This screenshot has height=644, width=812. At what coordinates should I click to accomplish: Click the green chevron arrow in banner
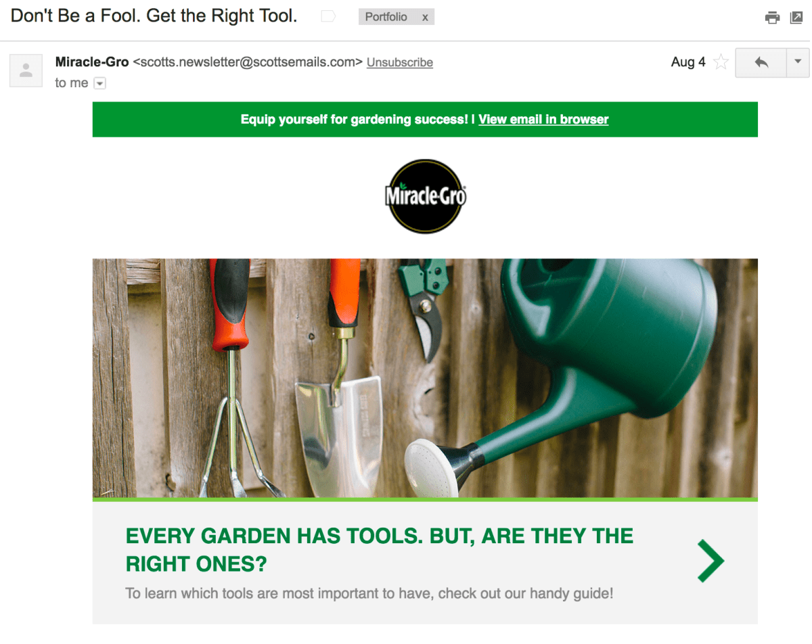pos(710,561)
